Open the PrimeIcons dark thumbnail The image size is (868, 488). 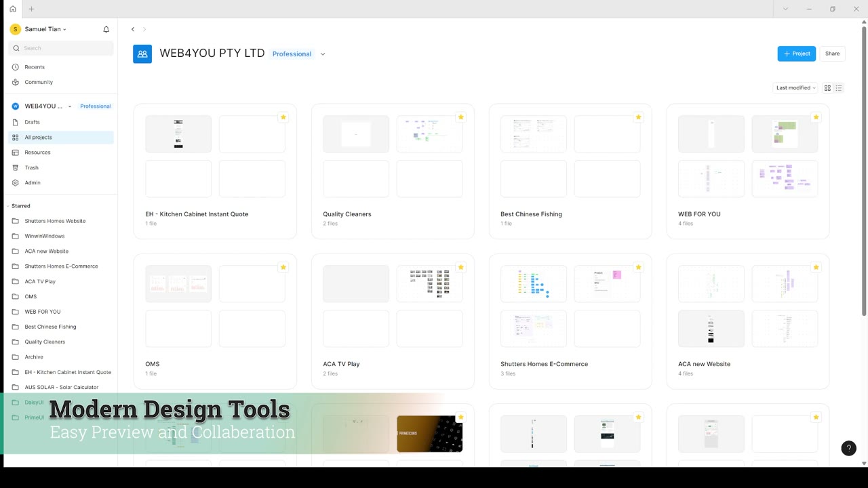pos(430,434)
